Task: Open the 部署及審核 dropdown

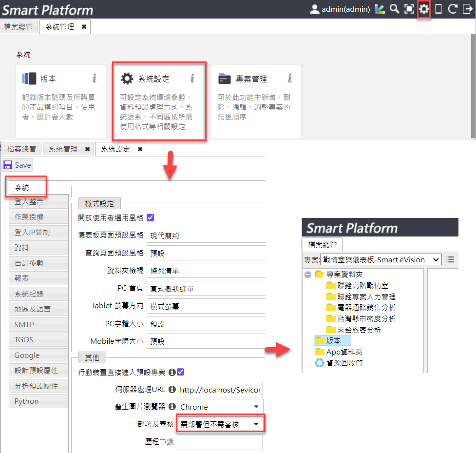Action: point(220,424)
